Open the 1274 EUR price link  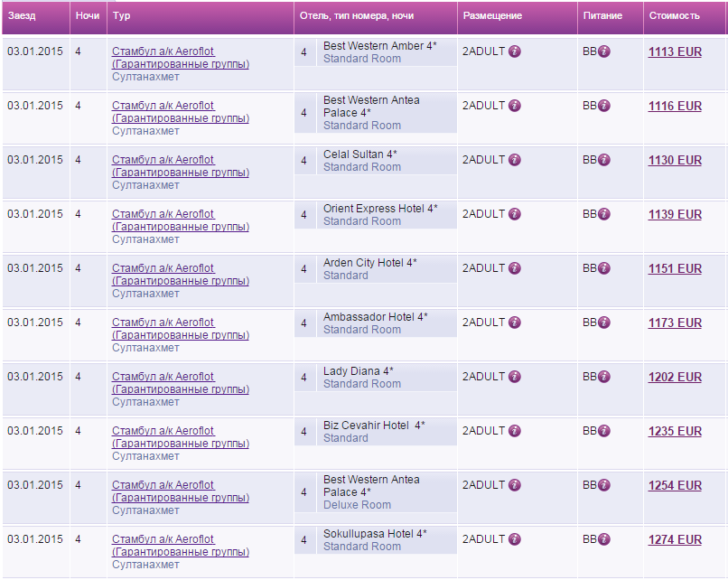pos(675,540)
